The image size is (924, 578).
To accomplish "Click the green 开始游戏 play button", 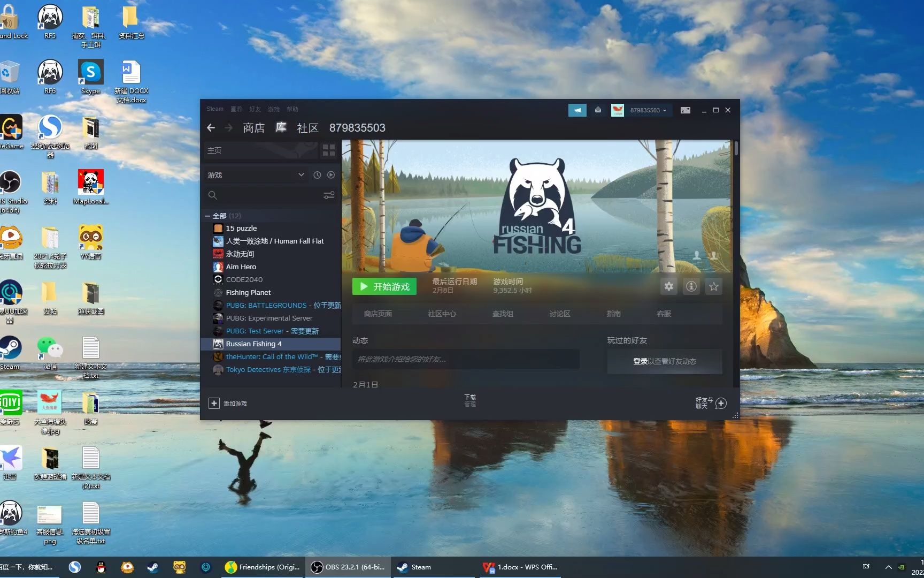I will pos(384,286).
